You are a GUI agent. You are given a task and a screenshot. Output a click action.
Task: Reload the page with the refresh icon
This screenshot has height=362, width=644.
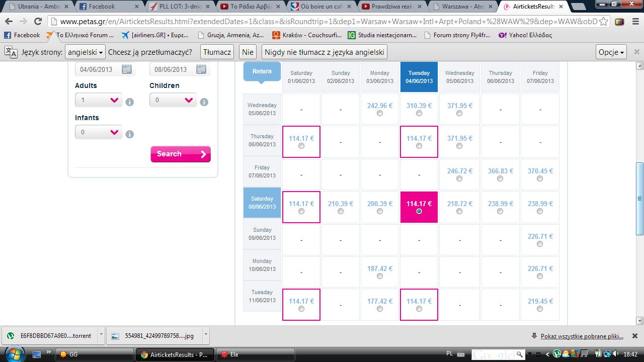[38, 22]
